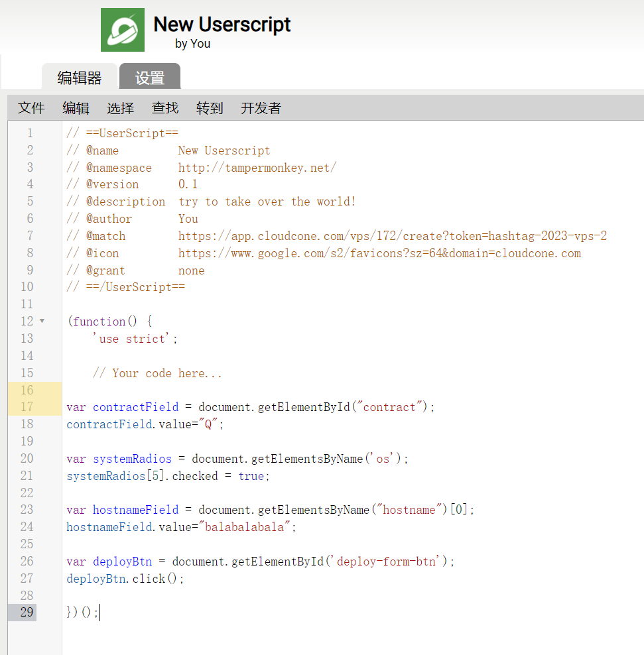This screenshot has height=655, width=644.
Task: Open the 查找 menu
Action: point(164,108)
